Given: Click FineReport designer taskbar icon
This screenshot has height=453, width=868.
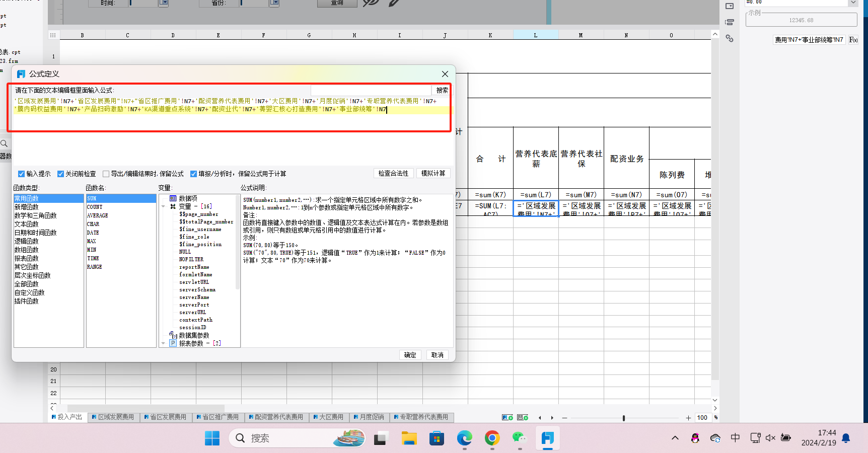Looking at the screenshot, I should [548, 438].
